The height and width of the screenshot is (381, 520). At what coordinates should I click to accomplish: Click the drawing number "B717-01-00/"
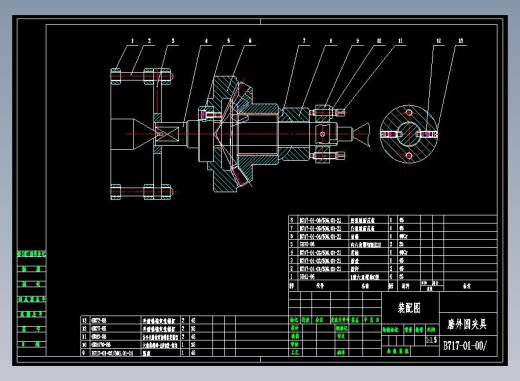coord(465,345)
